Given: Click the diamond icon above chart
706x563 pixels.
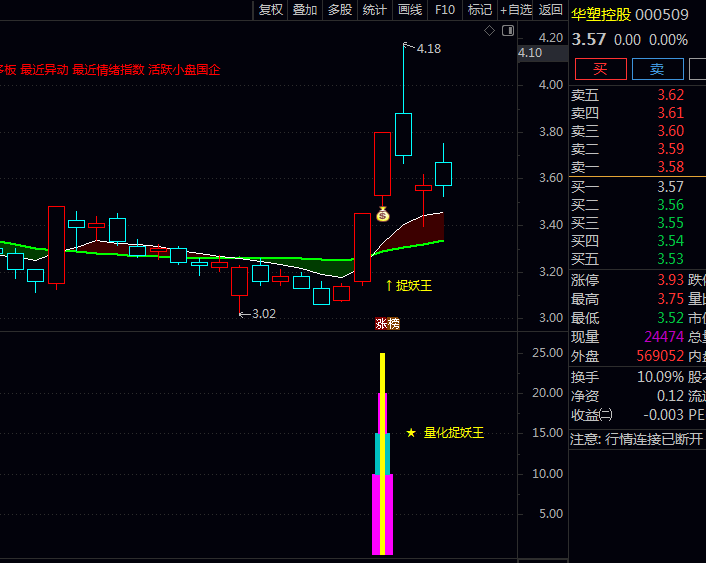Looking at the screenshot, I should point(489,31).
